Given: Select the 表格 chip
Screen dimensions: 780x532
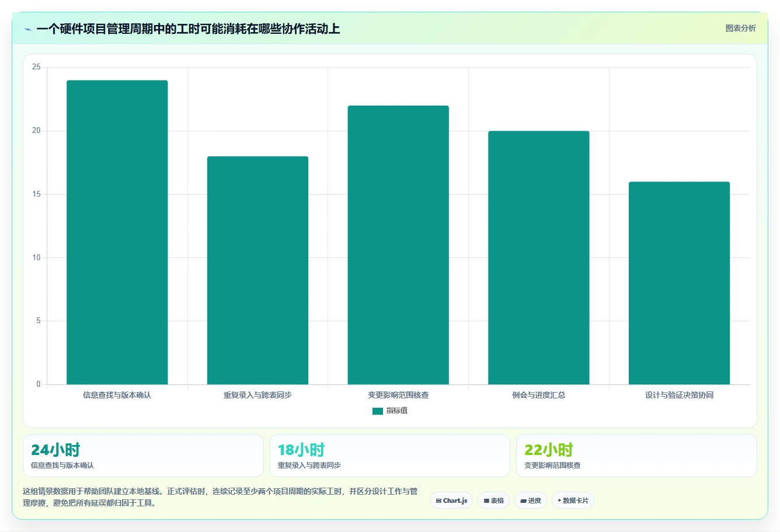Looking at the screenshot, I should click(493, 501).
